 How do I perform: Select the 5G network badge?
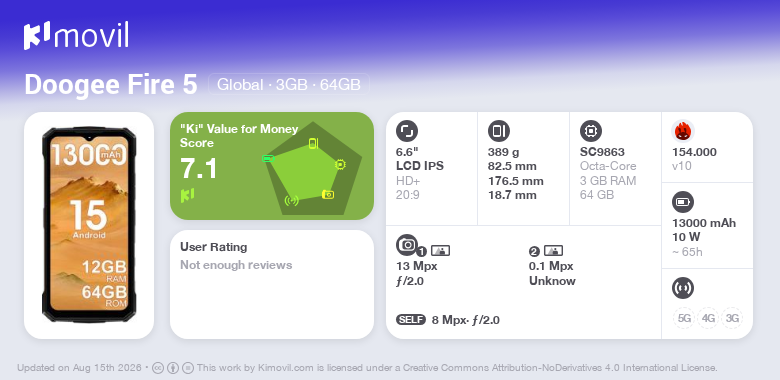[684, 318]
